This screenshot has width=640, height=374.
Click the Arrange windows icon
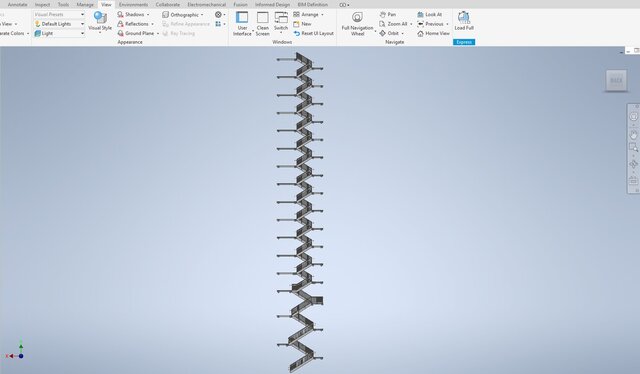pos(296,14)
